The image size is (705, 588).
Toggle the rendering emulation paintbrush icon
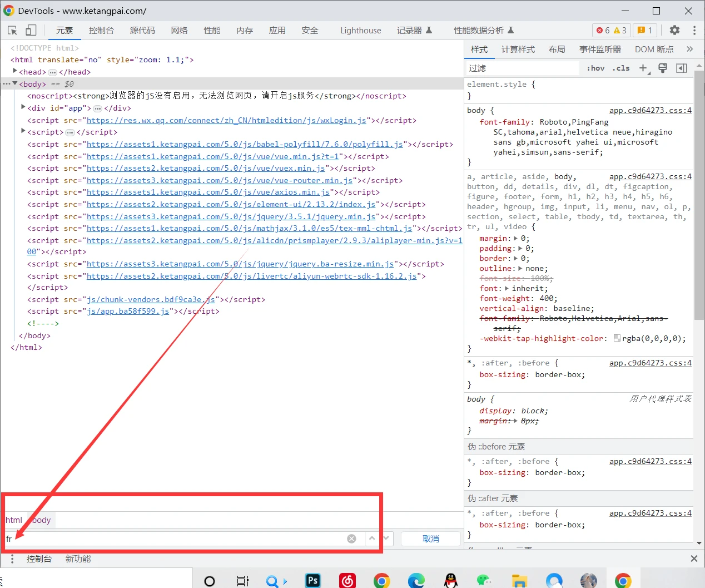663,68
